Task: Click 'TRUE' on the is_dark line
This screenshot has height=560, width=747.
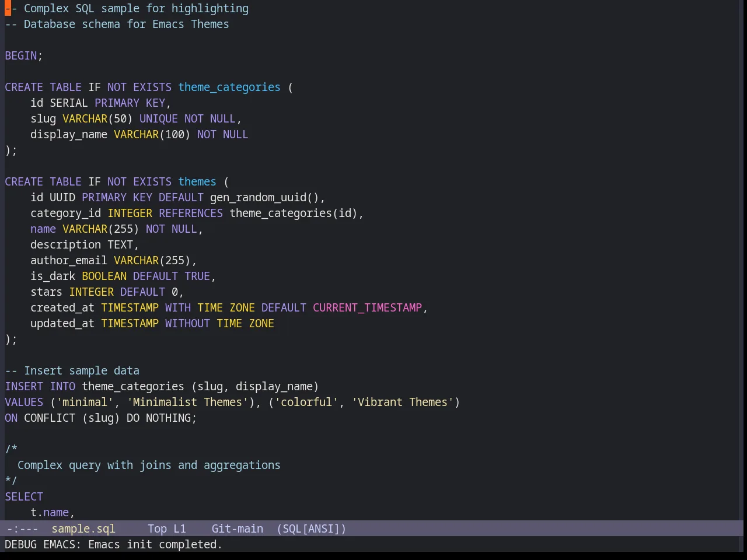Action: [197, 276]
